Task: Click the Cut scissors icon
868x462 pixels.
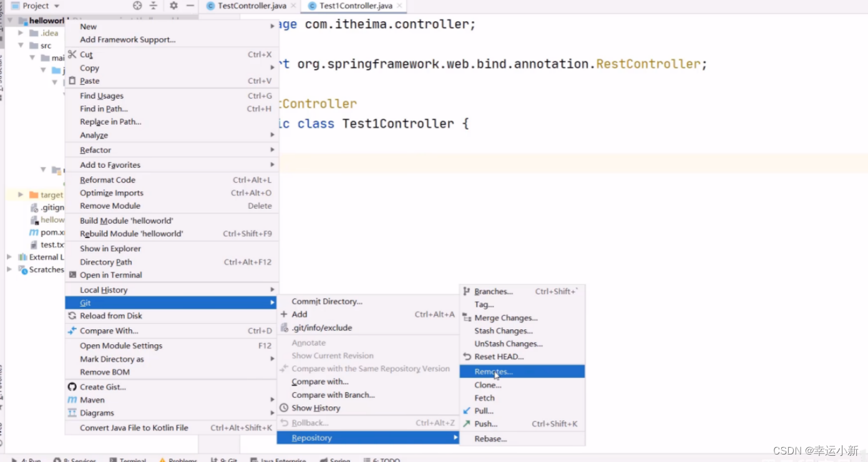Action: coord(72,54)
